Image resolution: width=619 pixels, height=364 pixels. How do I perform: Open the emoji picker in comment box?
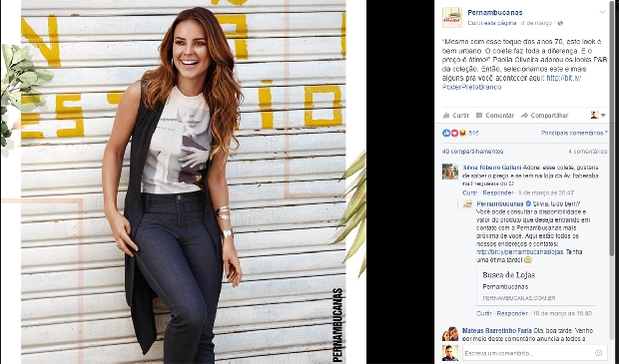(598, 353)
